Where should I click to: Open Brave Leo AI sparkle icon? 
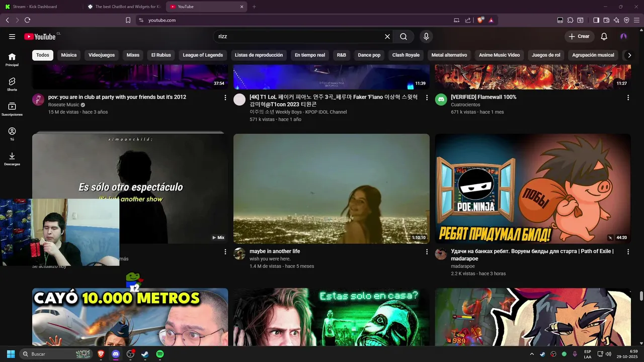616,20
